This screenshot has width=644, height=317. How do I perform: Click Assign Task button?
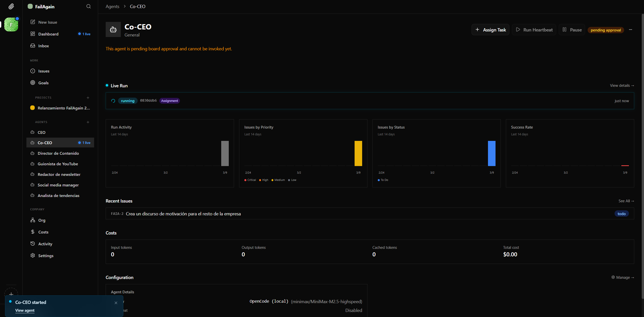coord(490,30)
